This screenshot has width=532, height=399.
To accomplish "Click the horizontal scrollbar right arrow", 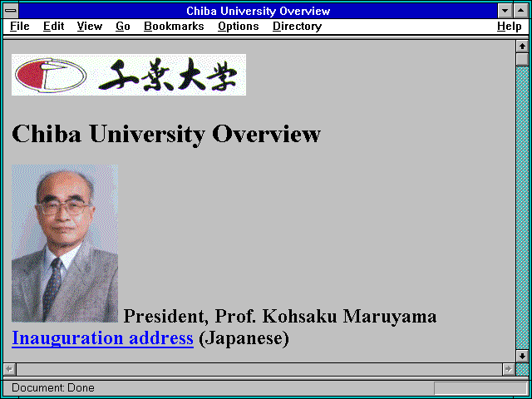I will click(508, 369).
